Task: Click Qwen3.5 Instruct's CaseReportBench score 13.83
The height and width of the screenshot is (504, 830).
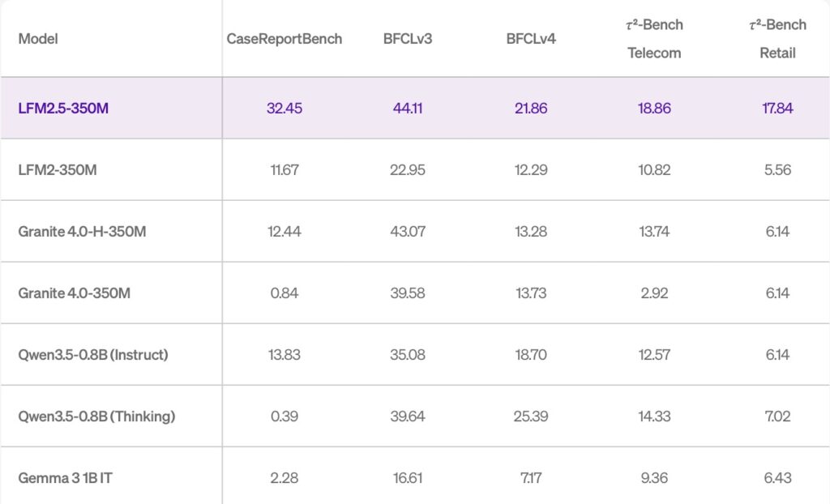Action: [x=284, y=355]
